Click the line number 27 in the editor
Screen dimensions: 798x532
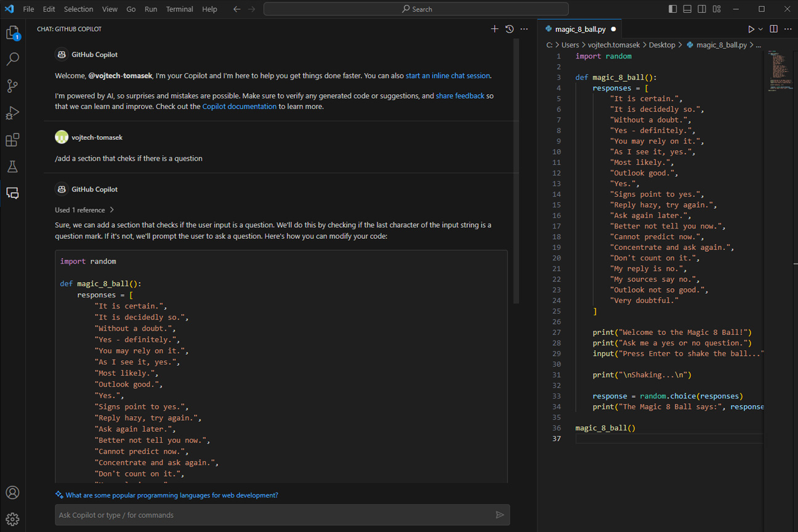coord(557,332)
